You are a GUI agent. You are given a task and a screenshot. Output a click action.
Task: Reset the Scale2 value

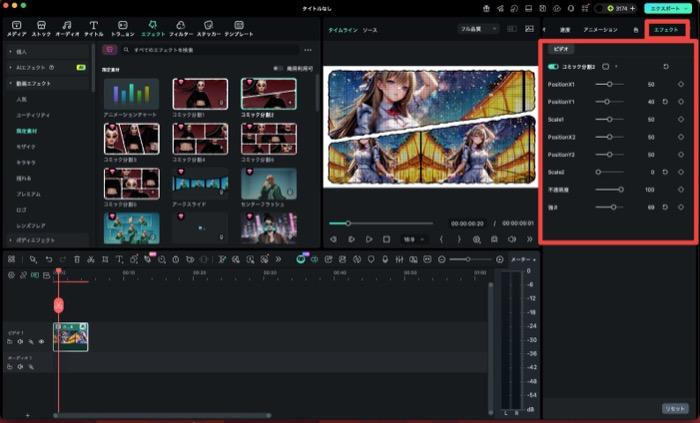click(x=665, y=172)
